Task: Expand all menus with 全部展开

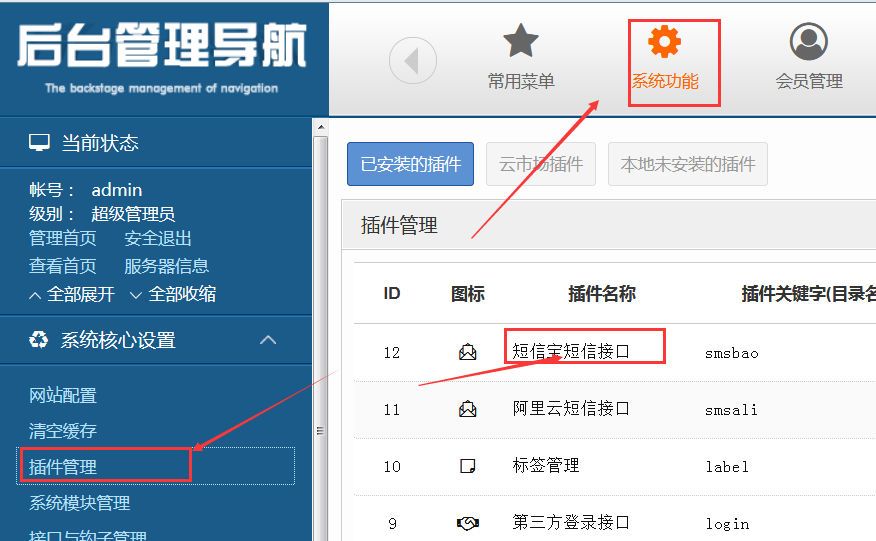Action: [72, 294]
